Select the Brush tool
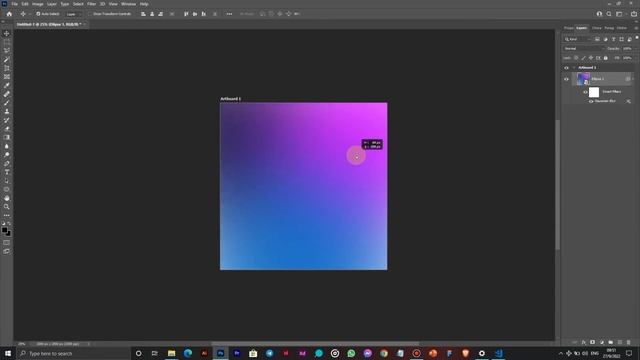This screenshot has height=360, width=640. coord(7,102)
